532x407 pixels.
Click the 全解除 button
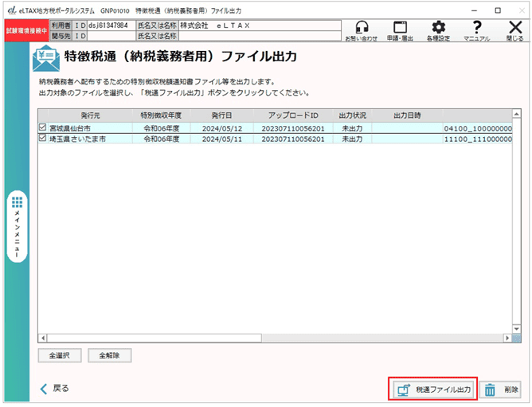(109, 355)
